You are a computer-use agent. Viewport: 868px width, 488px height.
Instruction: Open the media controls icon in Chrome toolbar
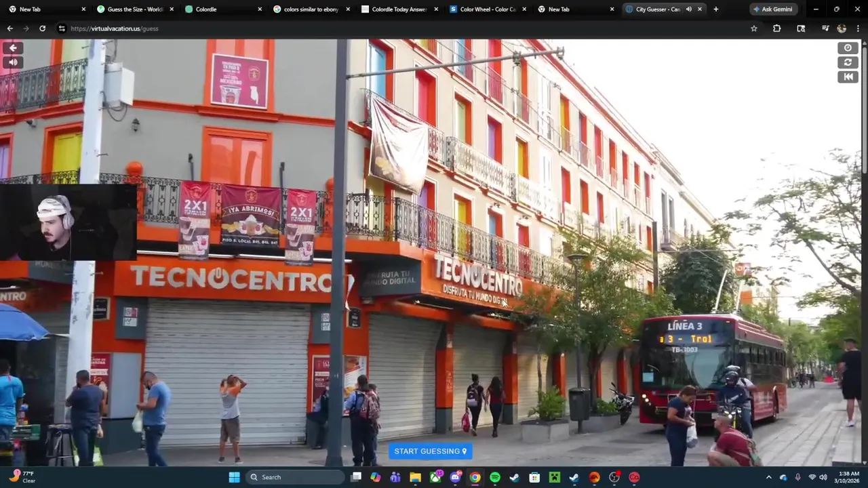[x=825, y=28]
